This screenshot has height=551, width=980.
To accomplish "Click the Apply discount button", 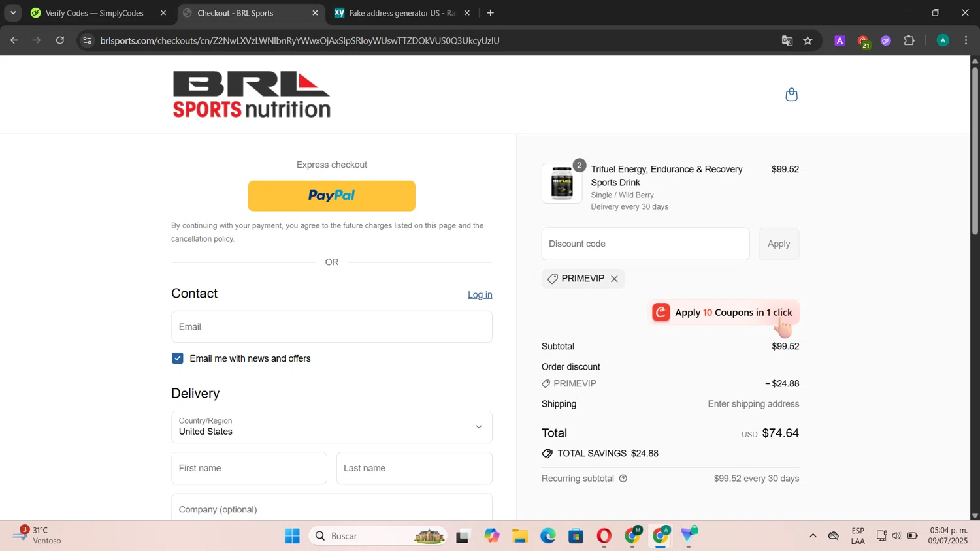I will 779,244.
